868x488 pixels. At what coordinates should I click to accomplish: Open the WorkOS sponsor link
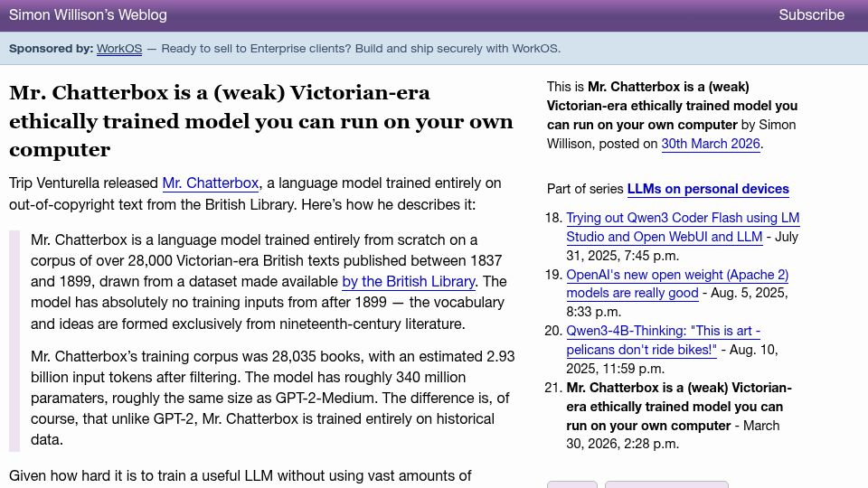coord(119,49)
